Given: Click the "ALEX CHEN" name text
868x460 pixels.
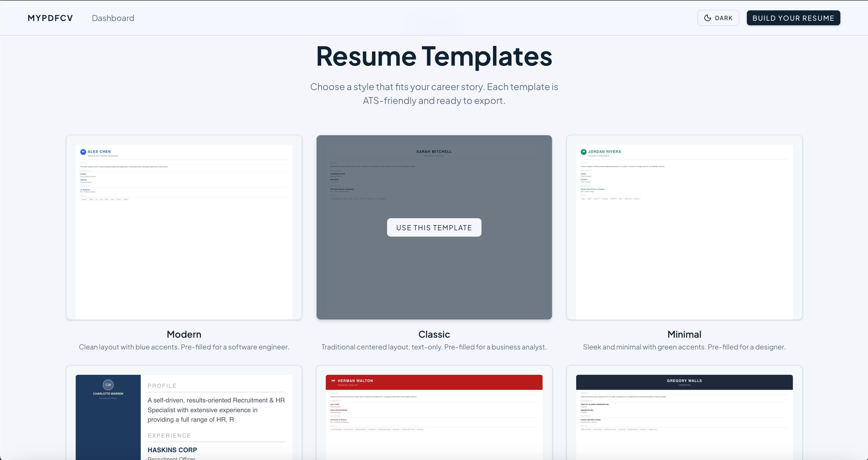Looking at the screenshot, I should [x=99, y=152].
